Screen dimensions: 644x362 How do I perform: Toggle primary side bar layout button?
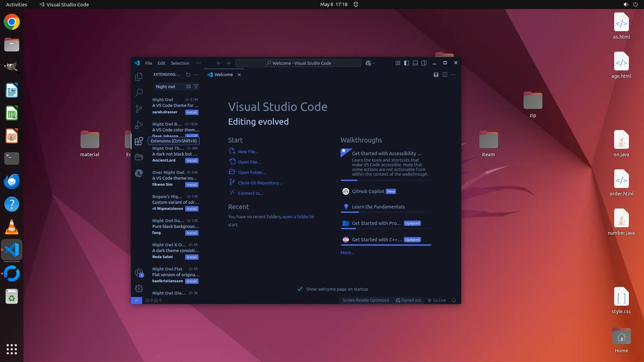tap(407, 63)
